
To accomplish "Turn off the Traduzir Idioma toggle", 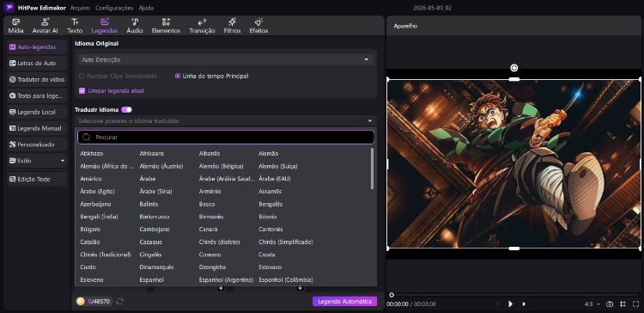I will point(126,110).
